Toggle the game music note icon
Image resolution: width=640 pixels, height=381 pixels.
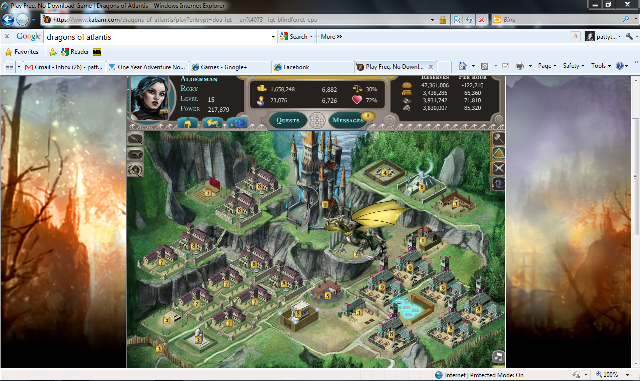[498, 357]
